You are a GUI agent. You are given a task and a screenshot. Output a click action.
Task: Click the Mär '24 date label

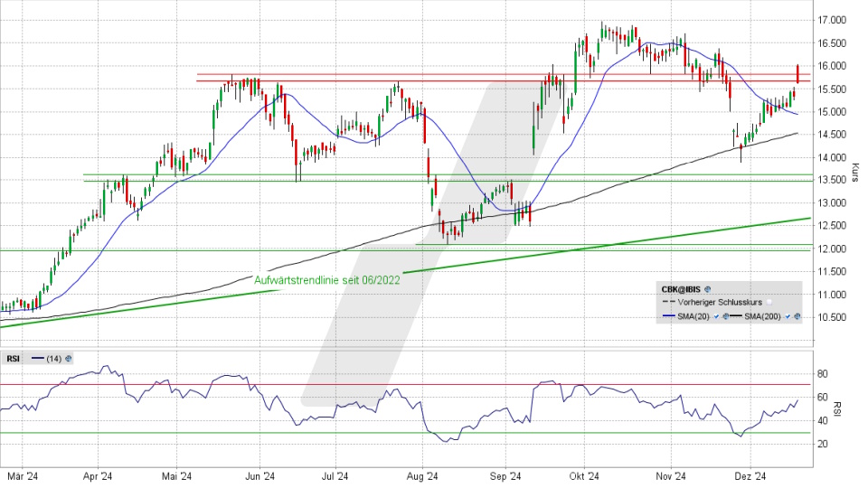pos(22,476)
